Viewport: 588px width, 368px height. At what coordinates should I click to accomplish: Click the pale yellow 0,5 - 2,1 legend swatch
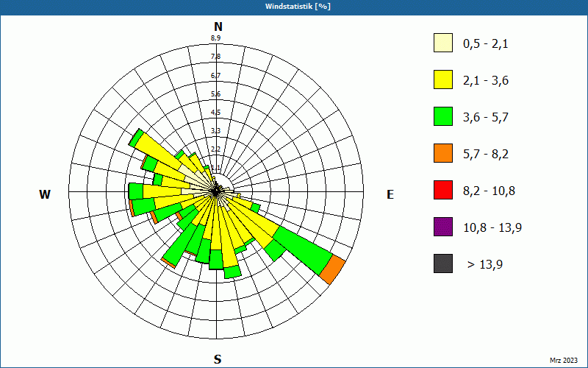point(443,43)
